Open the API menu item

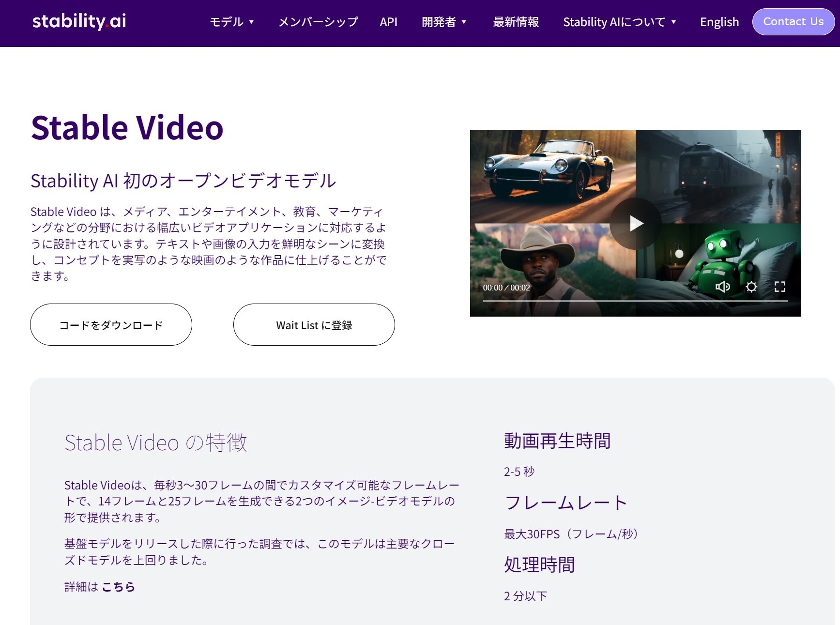388,22
